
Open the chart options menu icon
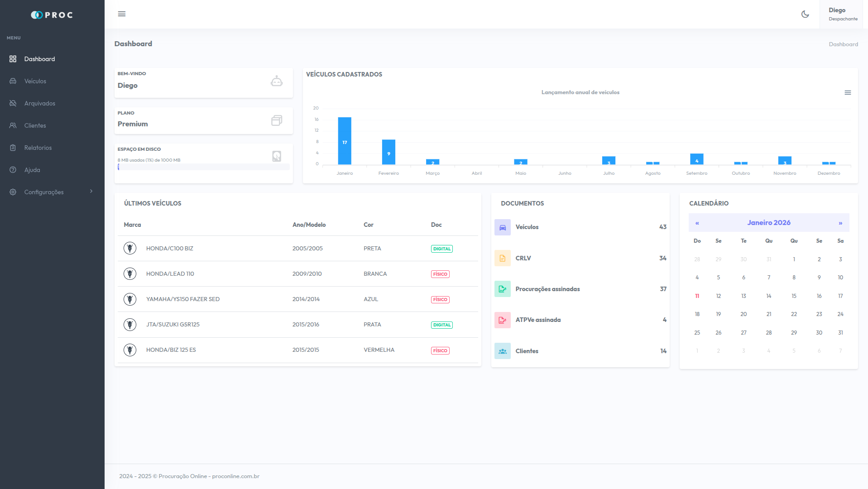[x=848, y=92]
